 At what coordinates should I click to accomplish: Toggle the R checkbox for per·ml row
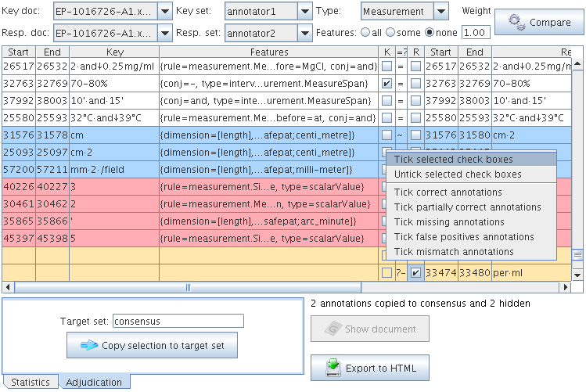[x=416, y=272]
